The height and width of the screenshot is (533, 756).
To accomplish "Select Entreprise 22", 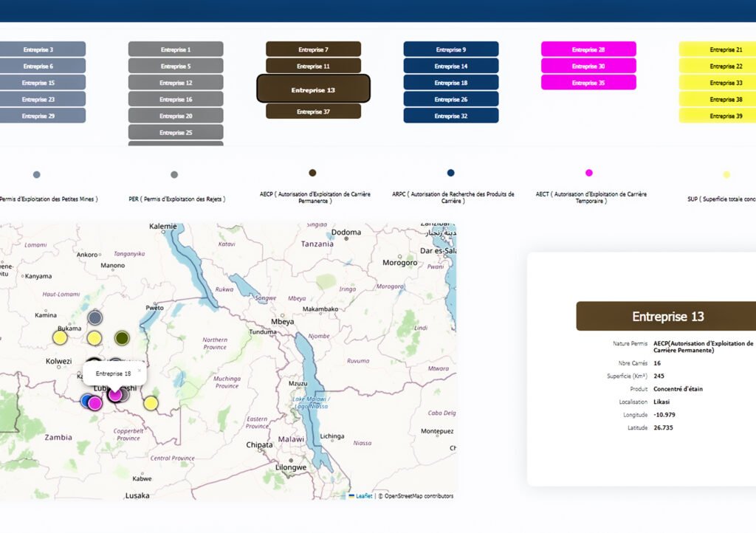I will pos(718,66).
